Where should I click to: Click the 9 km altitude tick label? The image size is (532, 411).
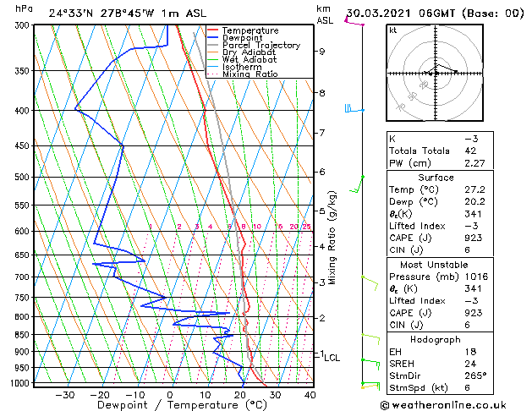(322, 52)
